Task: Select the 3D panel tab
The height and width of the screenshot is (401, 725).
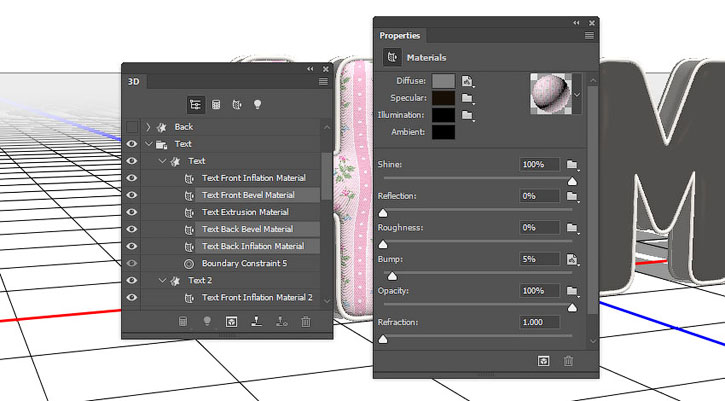Action: click(134, 81)
